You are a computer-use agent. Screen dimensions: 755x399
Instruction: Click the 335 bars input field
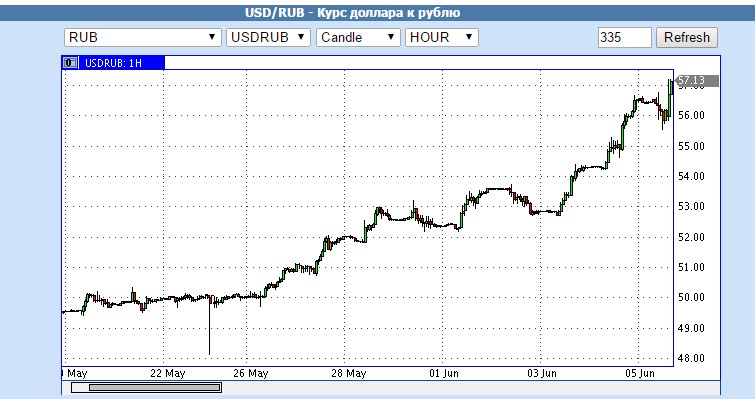point(625,37)
